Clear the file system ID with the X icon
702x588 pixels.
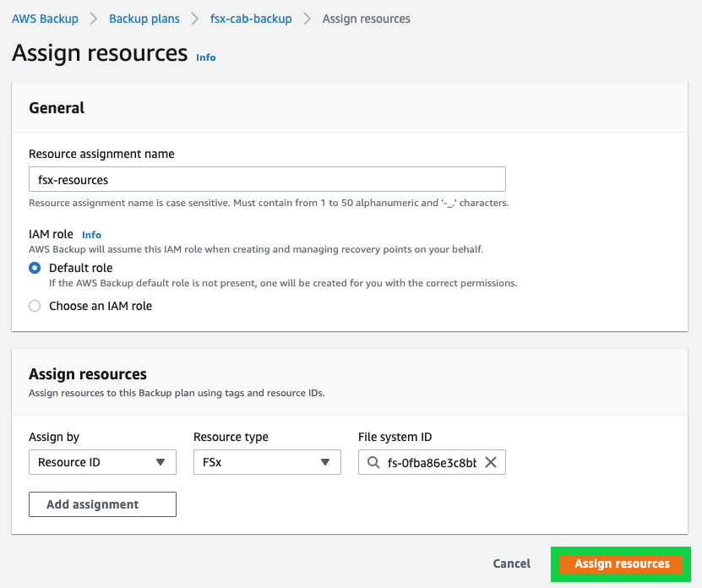(x=491, y=462)
